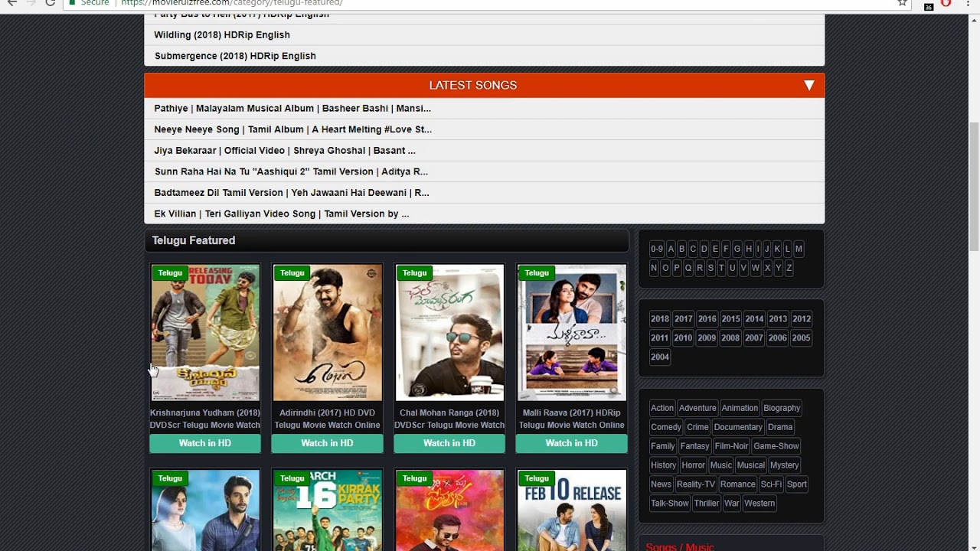Click the page vertical scrollbar thumb
The height and width of the screenshot is (551, 980).
point(974,187)
